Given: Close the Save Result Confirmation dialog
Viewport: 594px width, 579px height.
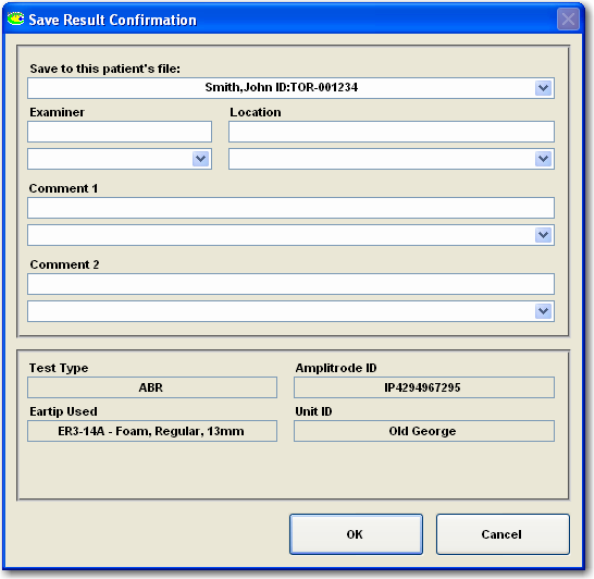Looking at the screenshot, I should (x=568, y=19).
